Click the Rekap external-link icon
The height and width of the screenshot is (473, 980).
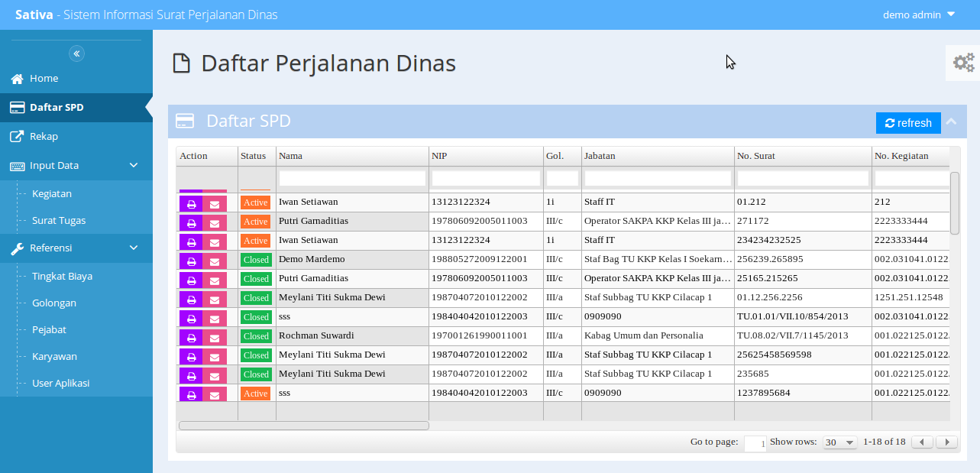(17, 137)
